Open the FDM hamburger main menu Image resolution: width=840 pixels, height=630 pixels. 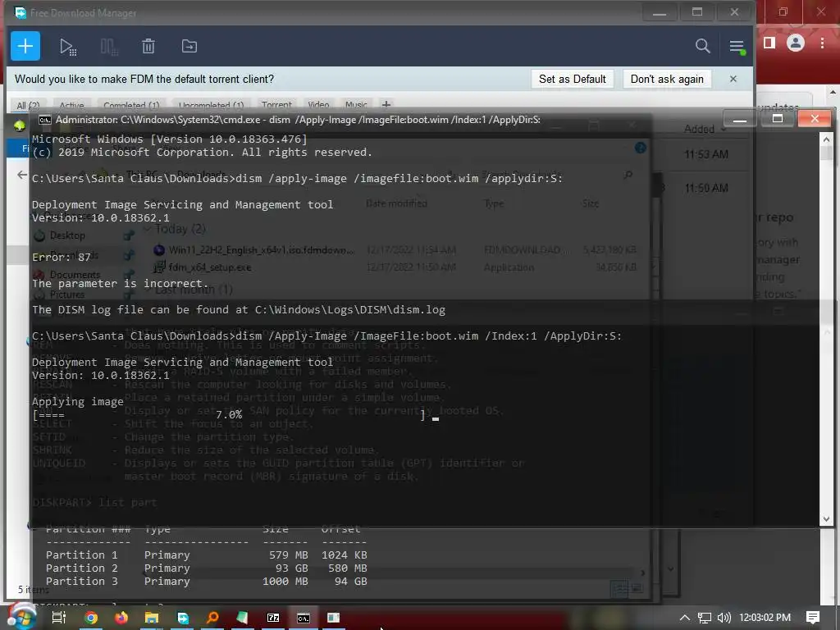pos(737,47)
